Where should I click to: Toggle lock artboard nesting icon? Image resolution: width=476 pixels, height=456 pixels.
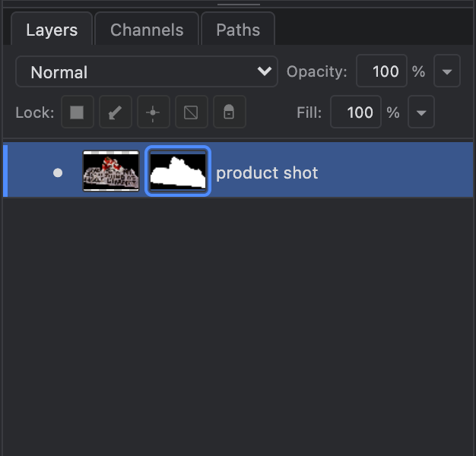(x=192, y=112)
